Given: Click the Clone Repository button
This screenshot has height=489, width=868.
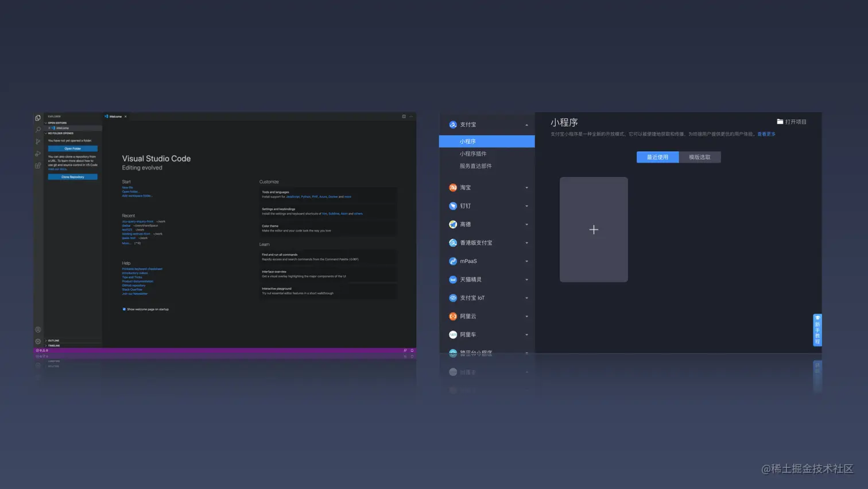Looking at the screenshot, I should 73,177.
